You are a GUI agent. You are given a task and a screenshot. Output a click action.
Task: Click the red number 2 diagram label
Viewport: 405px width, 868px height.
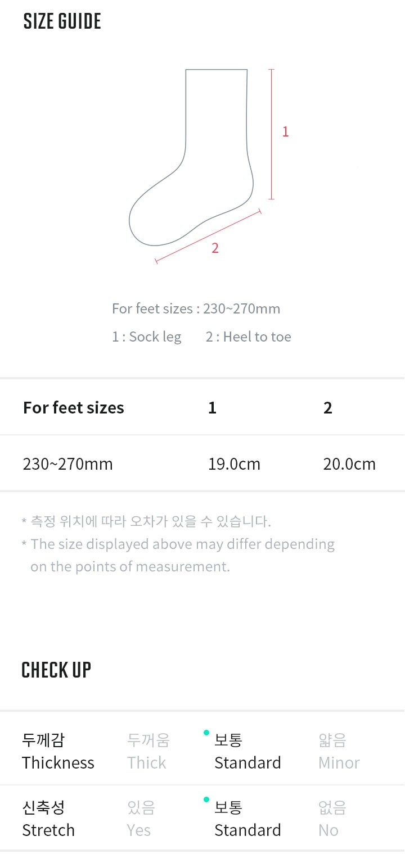(x=215, y=248)
